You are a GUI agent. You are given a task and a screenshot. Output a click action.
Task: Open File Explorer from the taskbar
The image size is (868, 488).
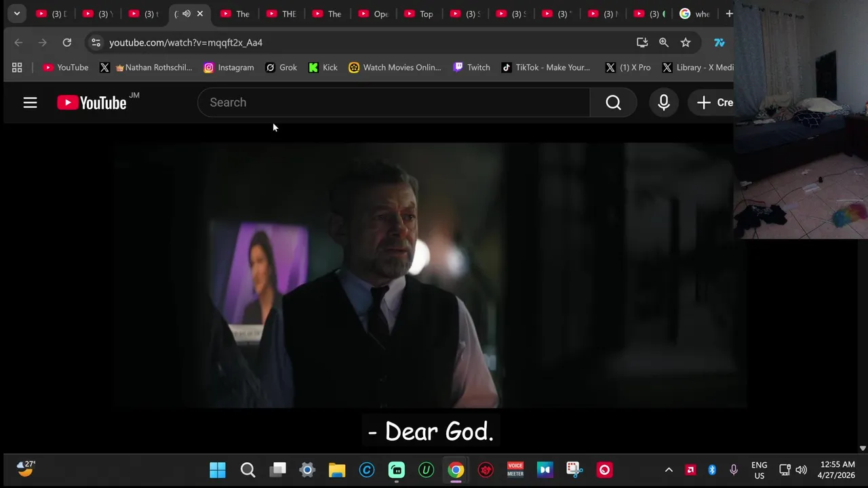pyautogui.click(x=337, y=470)
